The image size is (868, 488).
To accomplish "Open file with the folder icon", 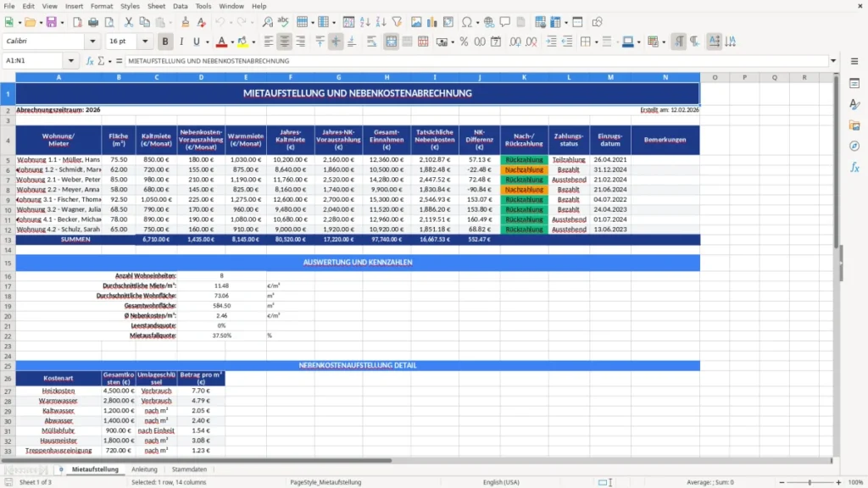I will pyautogui.click(x=30, y=22).
